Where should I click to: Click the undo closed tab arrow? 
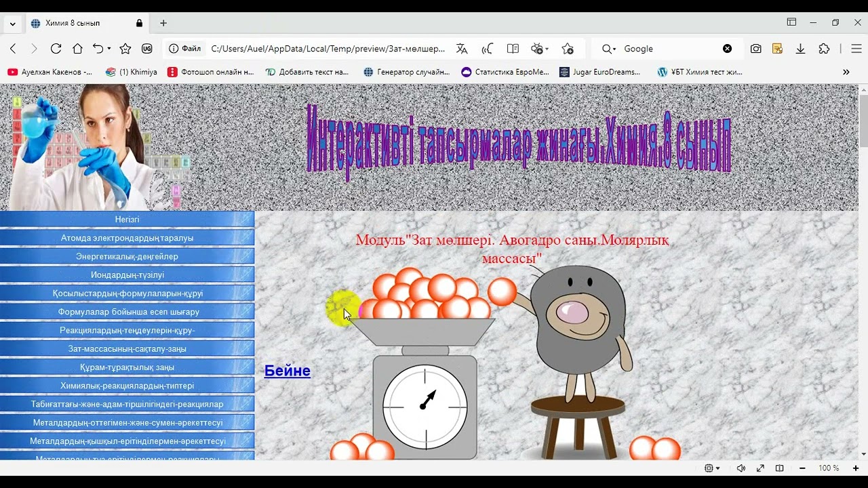[98, 49]
